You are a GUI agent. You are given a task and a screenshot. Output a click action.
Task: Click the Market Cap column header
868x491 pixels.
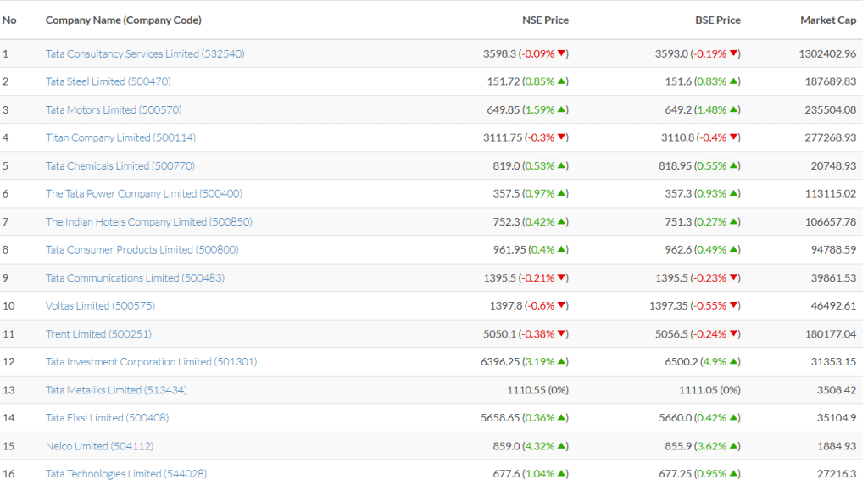click(x=828, y=20)
